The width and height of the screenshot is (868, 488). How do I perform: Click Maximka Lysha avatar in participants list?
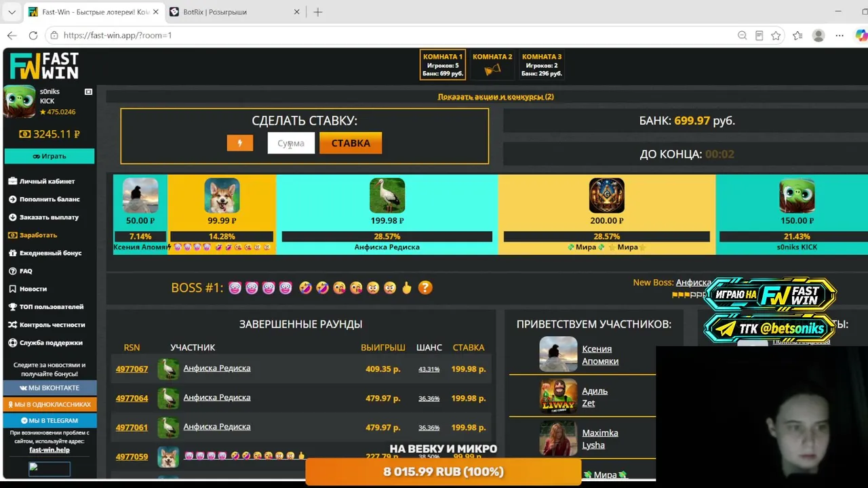pyautogui.click(x=558, y=439)
